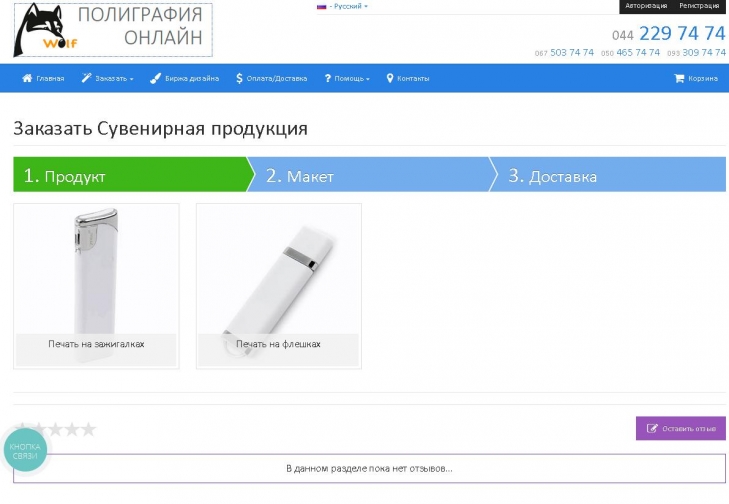The width and height of the screenshot is (729, 504).
Task: Select the Печать на флешках product thumbnail
Action: [278, 286]
